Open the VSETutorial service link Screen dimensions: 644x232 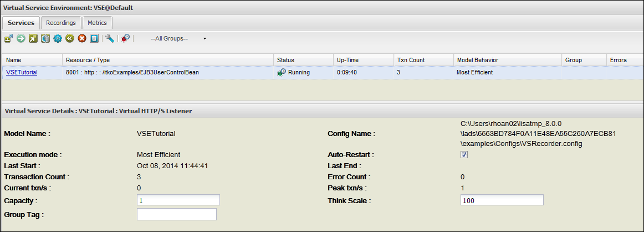(22, 72)
